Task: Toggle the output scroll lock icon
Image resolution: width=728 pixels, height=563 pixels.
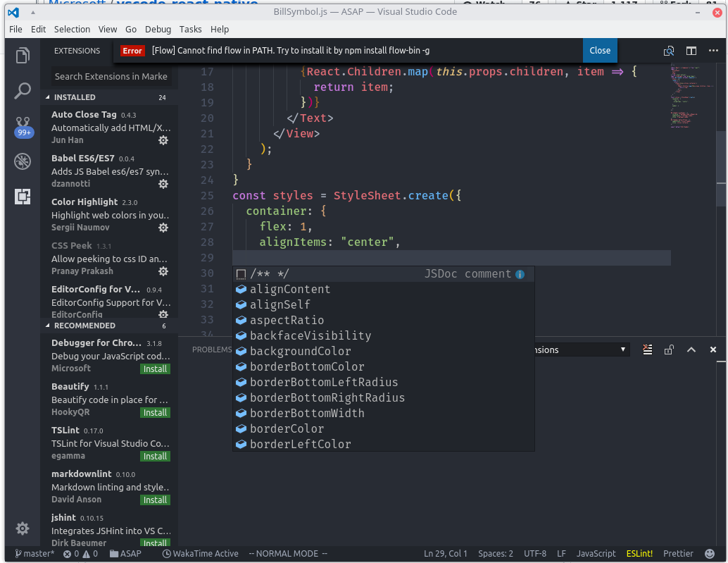Action: [669, 349]
